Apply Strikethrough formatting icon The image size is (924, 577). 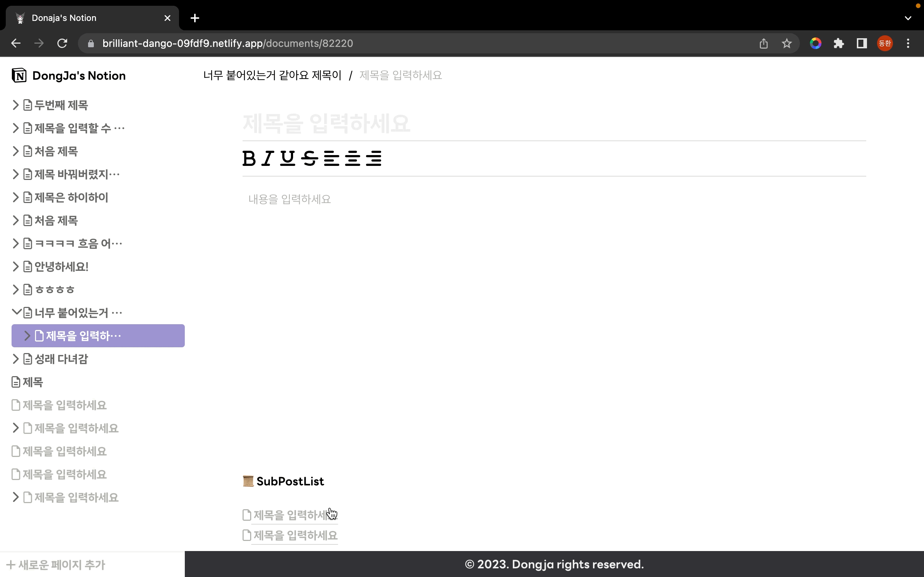(309, 158)
